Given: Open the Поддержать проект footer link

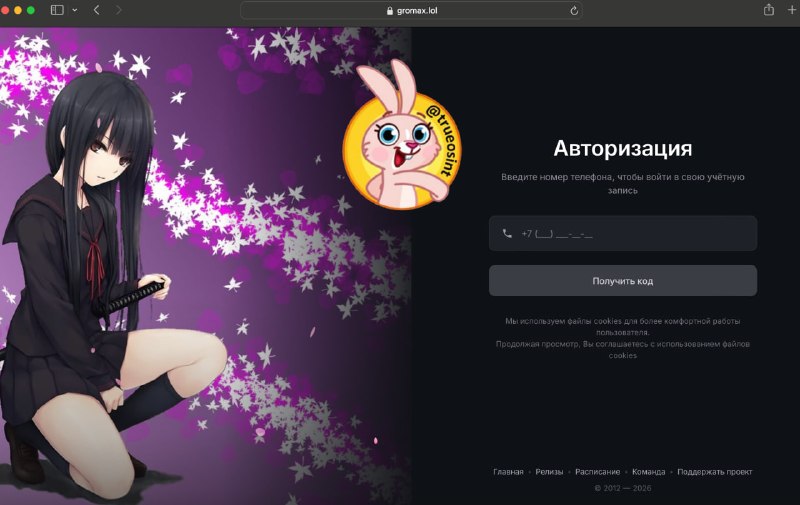Looking at the screenshot, I should tap(715, 472).
